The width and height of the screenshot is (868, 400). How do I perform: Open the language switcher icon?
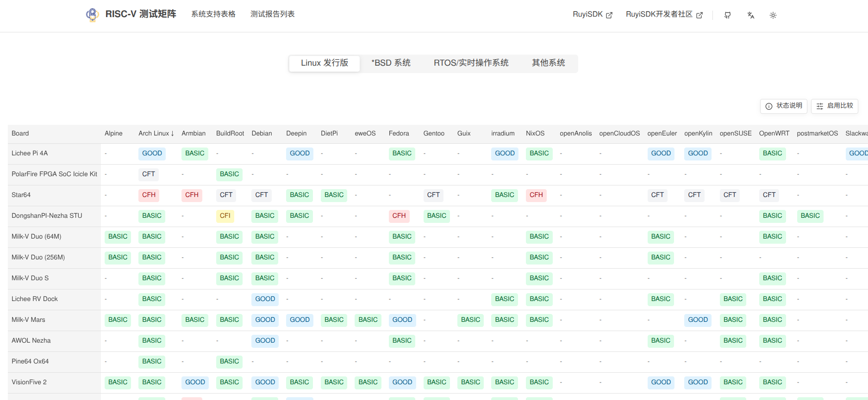(x=750, y=15)
